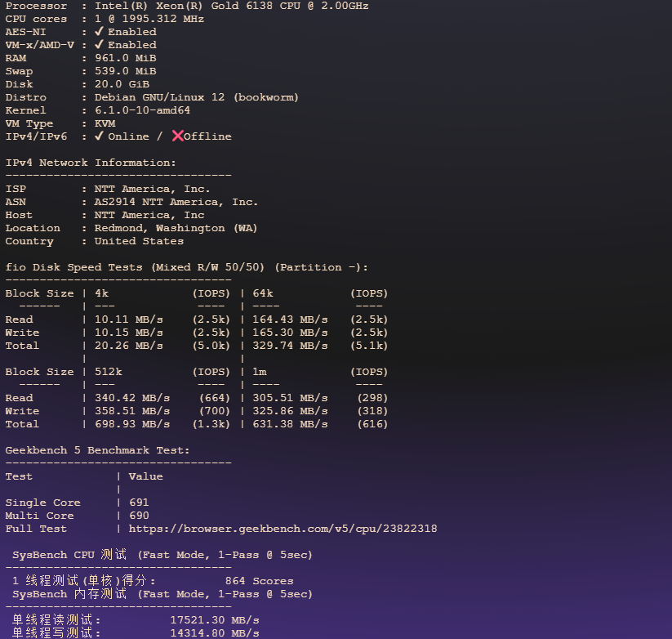The width and height of the screenshot is (672, 639).
Task: Click the VM-x/AMD-V enabled checkmark
Action: (x=99, y=45)
